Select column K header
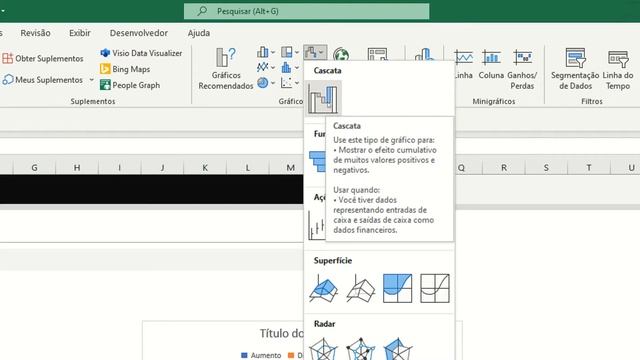 (205, 167)
